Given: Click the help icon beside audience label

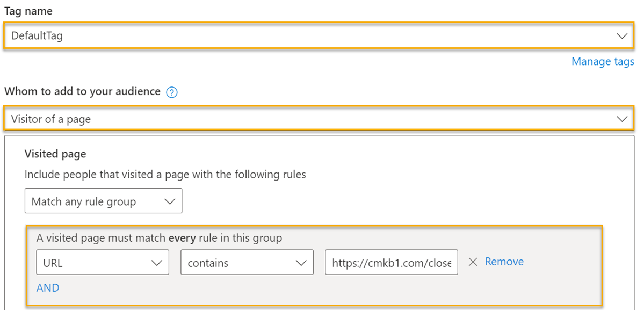Looking at the screenshot, I should click(x=172, y=92).
